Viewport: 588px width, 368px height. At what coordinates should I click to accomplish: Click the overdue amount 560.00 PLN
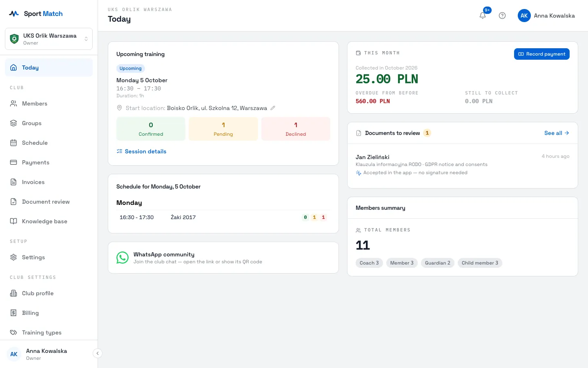tap(373, 101)
